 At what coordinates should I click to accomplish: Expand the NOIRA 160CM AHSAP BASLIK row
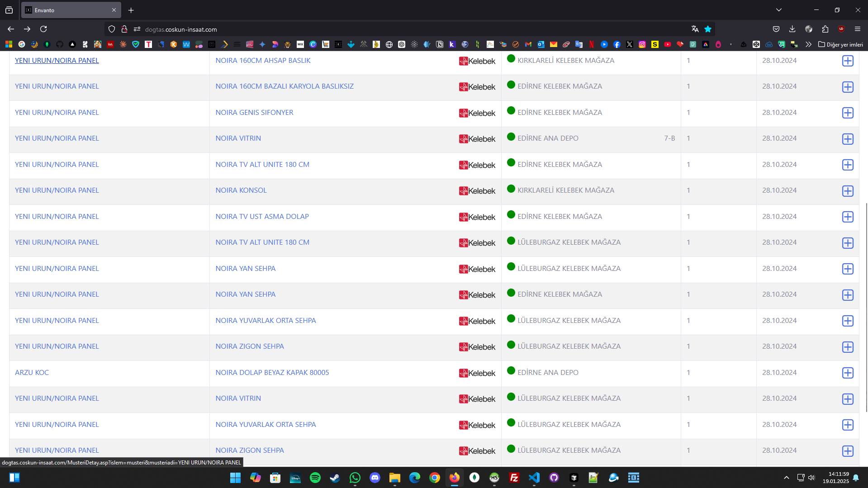pyautogui.click(x=847, y=61)
